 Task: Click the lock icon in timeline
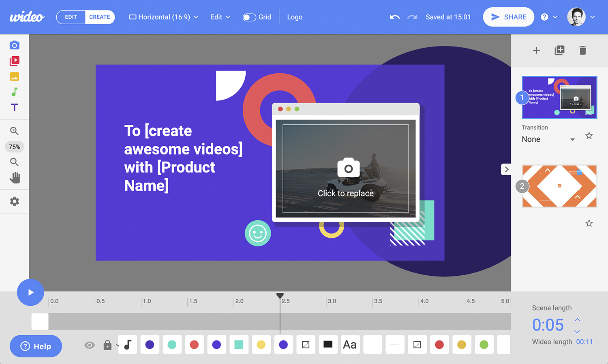[107, 345]
